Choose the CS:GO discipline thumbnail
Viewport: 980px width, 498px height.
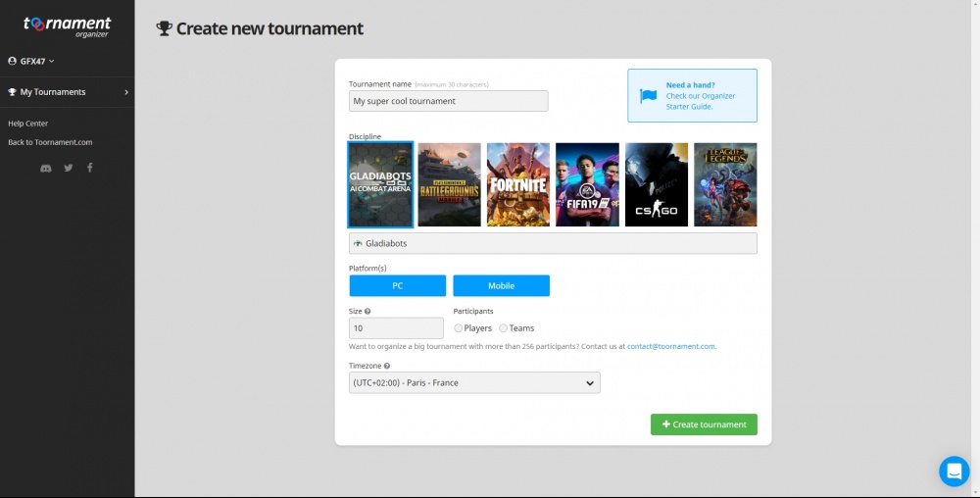(657, 184)
